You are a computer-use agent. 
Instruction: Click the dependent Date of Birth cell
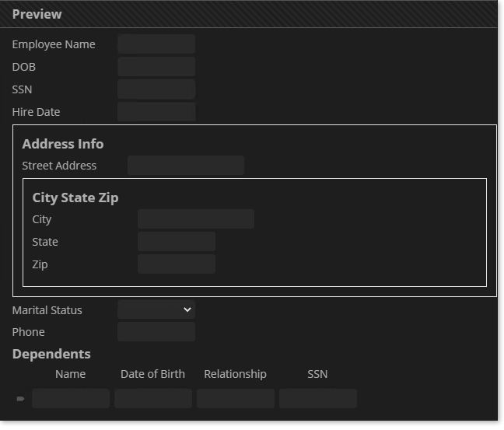(x=153, y=399)
